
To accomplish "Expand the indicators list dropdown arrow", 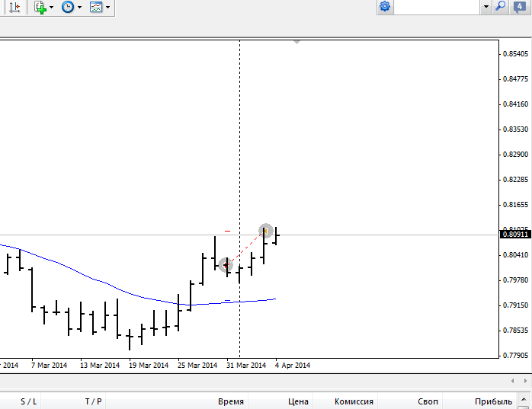I will tap(51, 8).
